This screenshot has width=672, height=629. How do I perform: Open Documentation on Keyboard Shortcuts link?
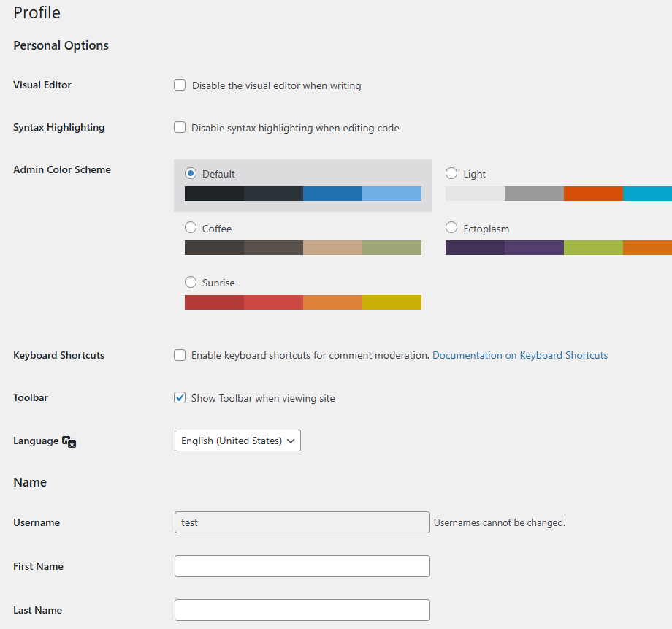click(x=520, y=355)
